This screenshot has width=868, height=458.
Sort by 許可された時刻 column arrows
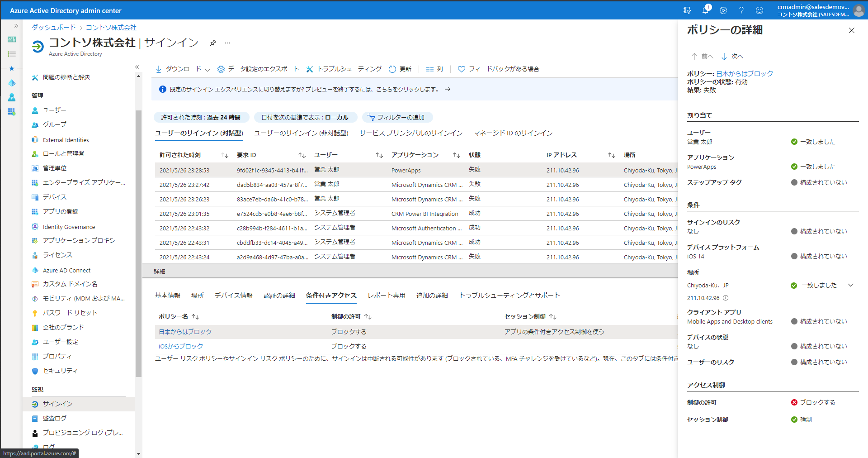tap(225, 155)
